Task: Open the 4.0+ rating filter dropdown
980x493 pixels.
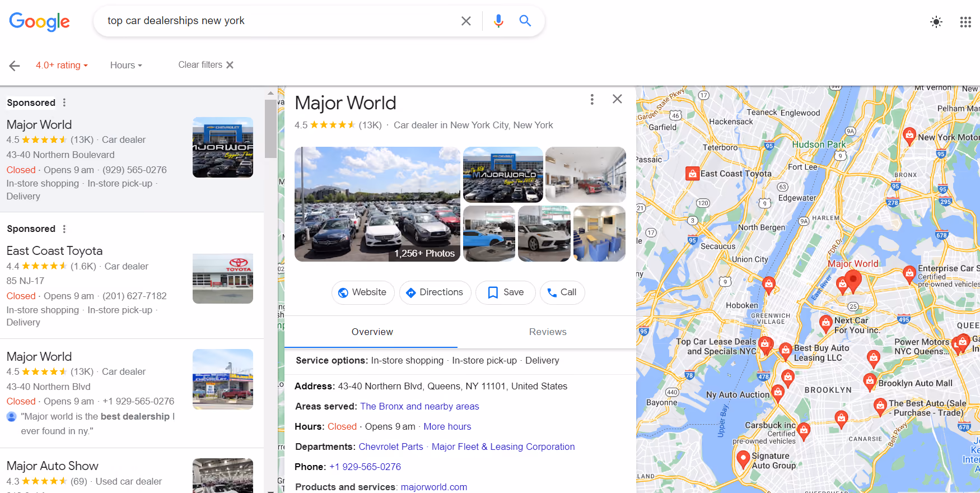Action: pyautogui.click(x=62, y=65)
